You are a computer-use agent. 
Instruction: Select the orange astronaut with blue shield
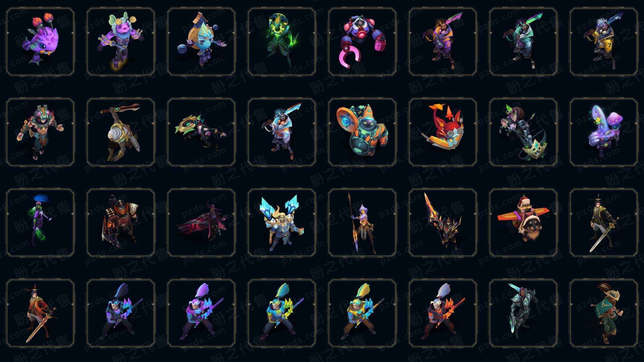(362, 132)
